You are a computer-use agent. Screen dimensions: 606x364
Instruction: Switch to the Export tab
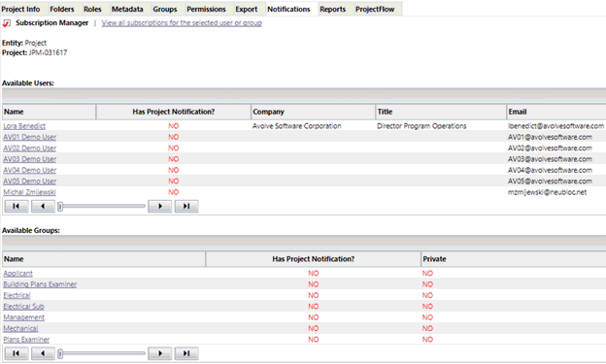(x=247, y=9)
